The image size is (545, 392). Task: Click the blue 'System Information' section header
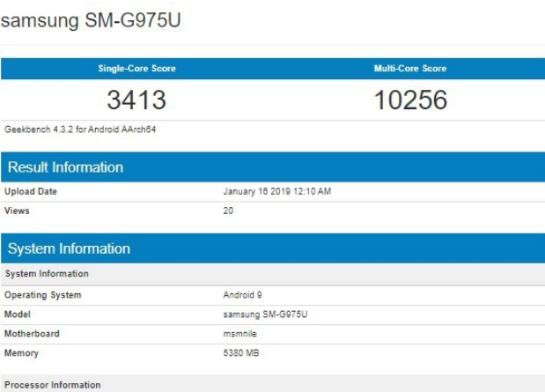coord(273,248)
